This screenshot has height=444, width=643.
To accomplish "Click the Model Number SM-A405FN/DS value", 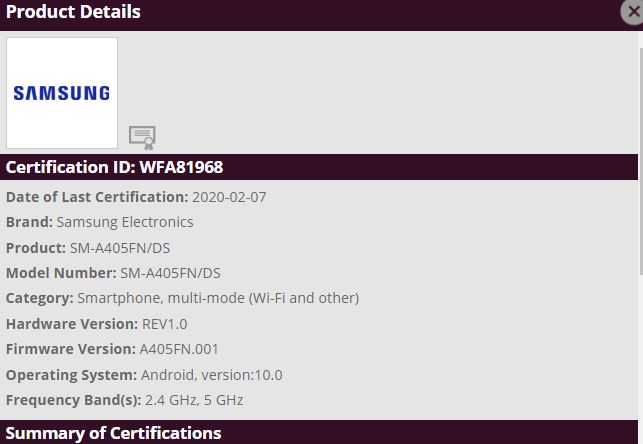I will coord(170,273).
